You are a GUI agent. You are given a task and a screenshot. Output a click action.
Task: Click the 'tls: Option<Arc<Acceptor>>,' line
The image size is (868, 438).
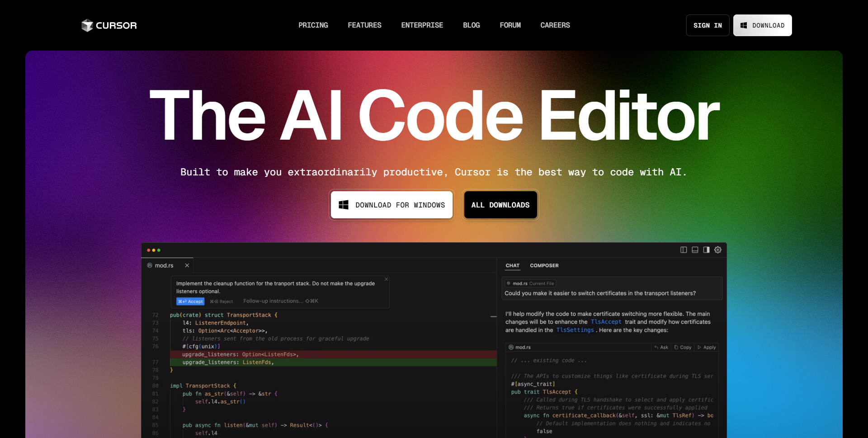point(225,331)
